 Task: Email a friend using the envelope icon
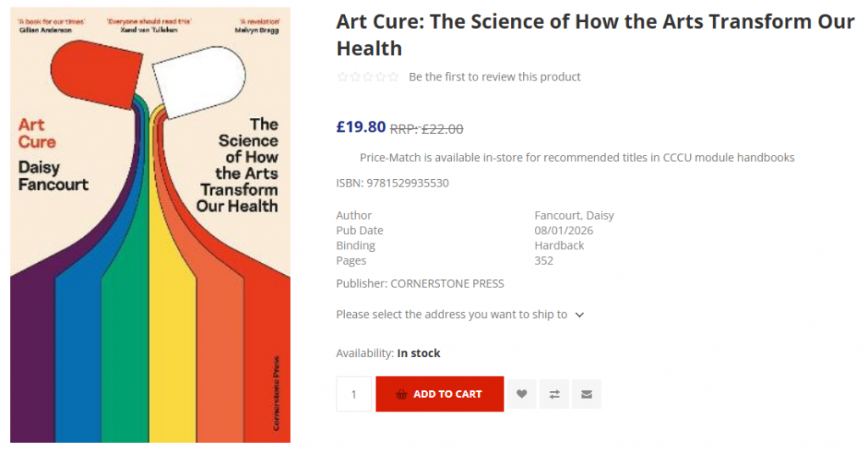587,394
